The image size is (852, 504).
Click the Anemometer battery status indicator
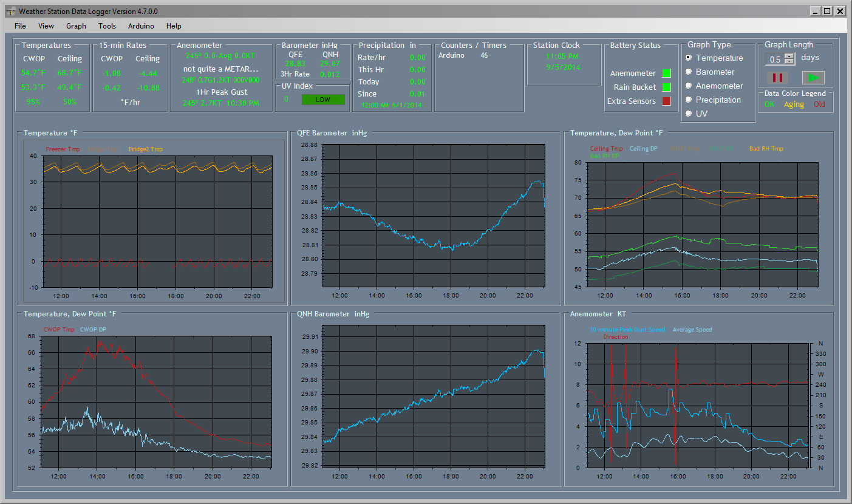point(666,73)
